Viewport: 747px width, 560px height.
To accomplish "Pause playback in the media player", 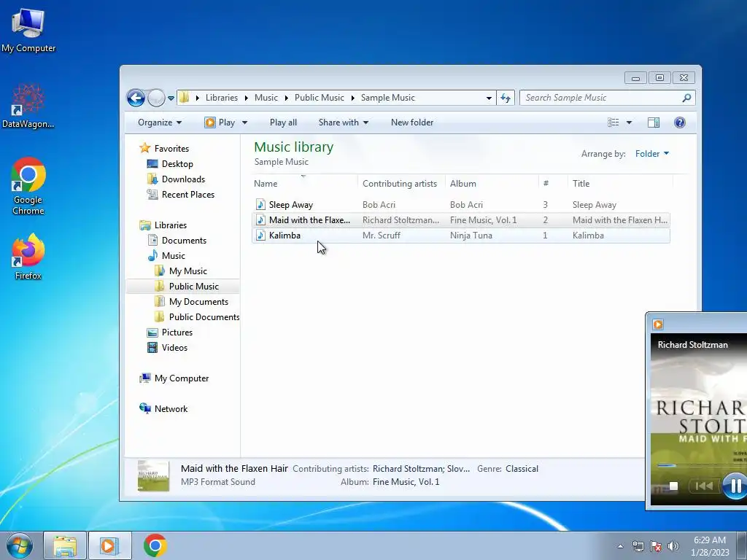I will [x=735, y=486].
